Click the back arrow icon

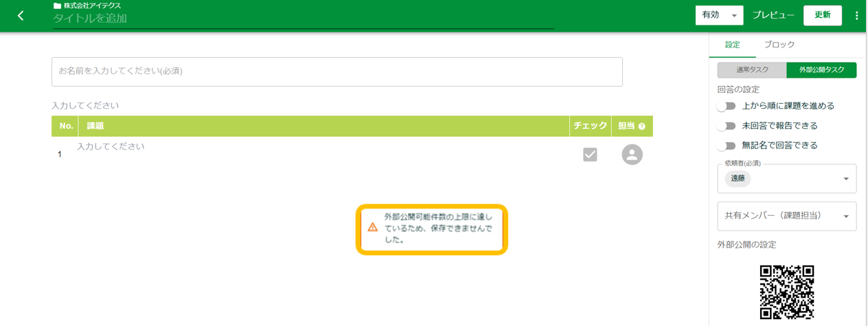[x=21, y=16]
